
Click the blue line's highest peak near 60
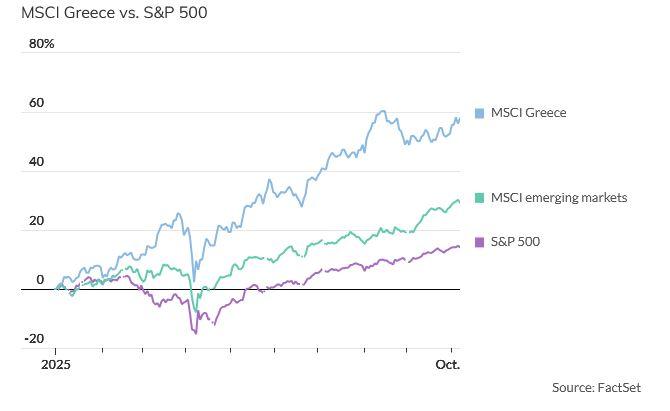pyautogui.click(x=383, y=111)
